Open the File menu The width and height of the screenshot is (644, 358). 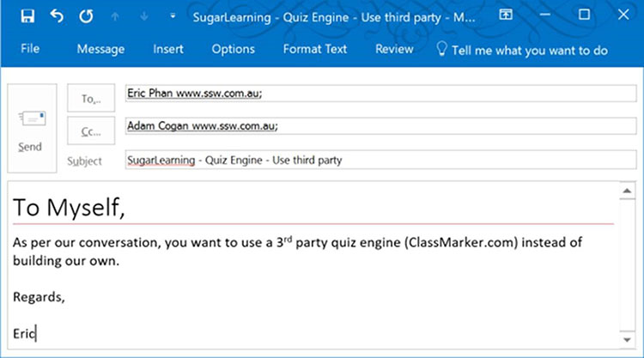coord(30,50)
